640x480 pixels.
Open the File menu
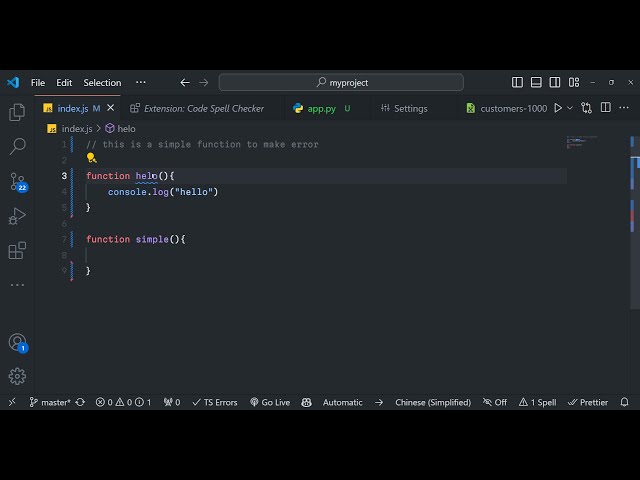click(38, 82)
